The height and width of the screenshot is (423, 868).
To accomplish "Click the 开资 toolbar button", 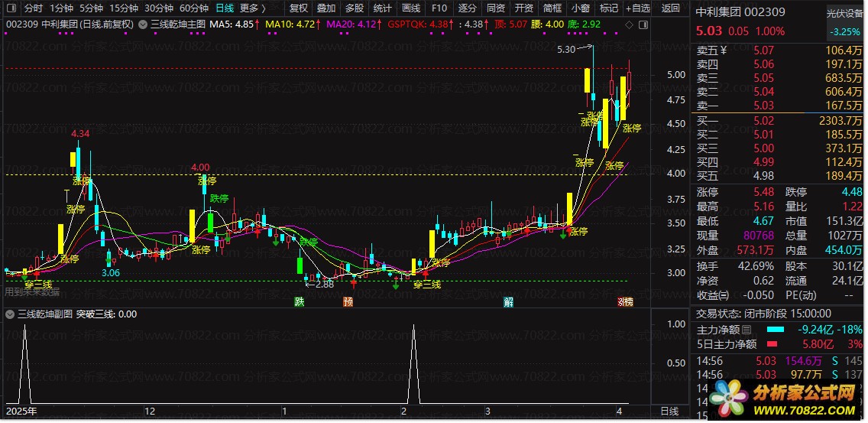I will [x=523, y=8].
